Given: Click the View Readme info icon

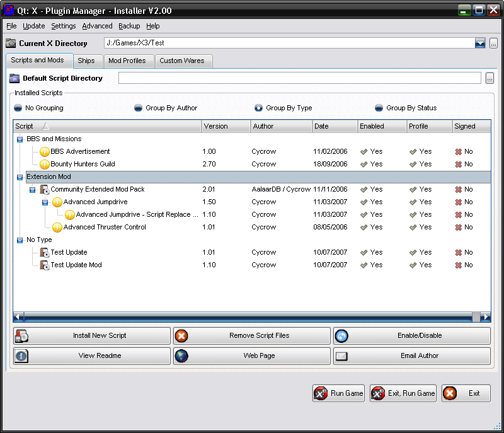Looking at the screenshot, I should point(21,356).
